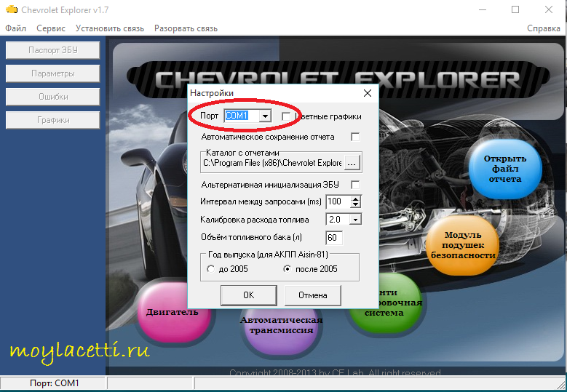Click orange Модуль подушек безопасности button
The image size is (567, 392).
point(463,245)
